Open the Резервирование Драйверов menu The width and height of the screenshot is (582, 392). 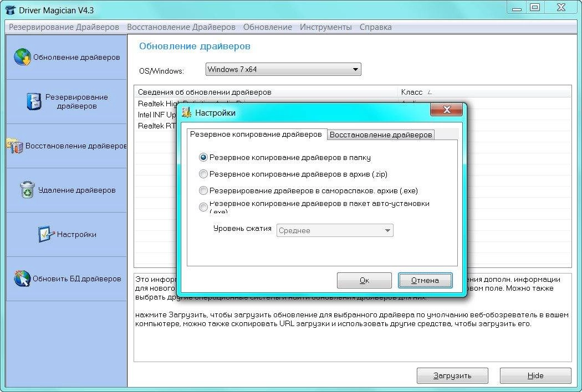click(64, 27)
